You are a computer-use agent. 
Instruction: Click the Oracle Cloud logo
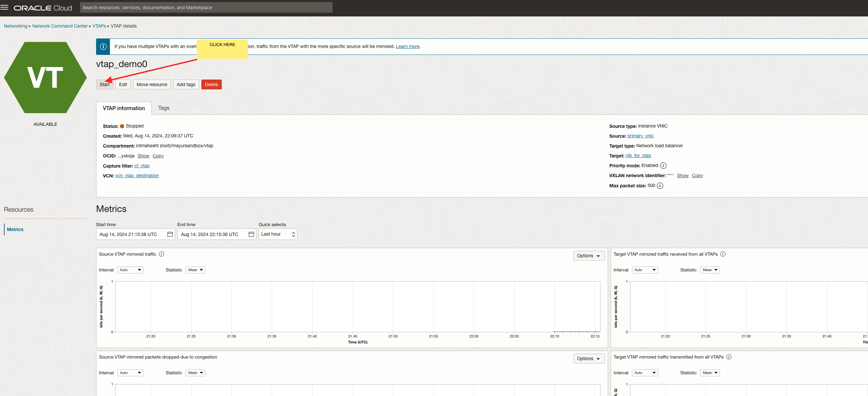43,8
